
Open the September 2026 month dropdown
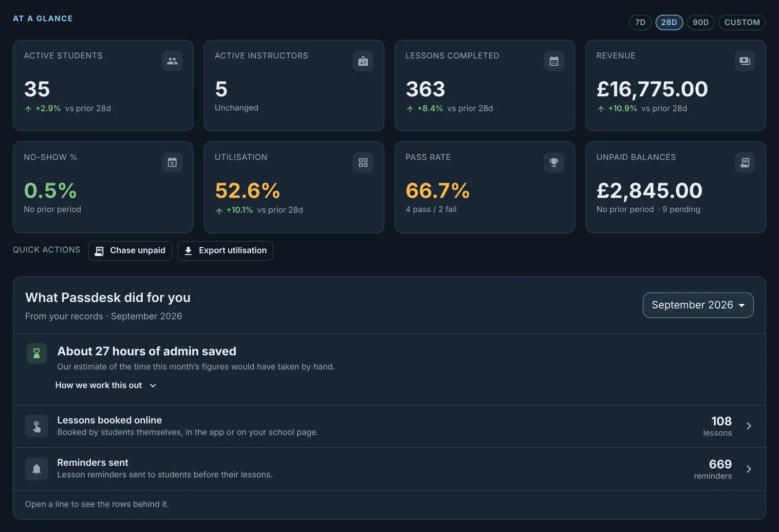pyautogui.click(x=698, y=305)
